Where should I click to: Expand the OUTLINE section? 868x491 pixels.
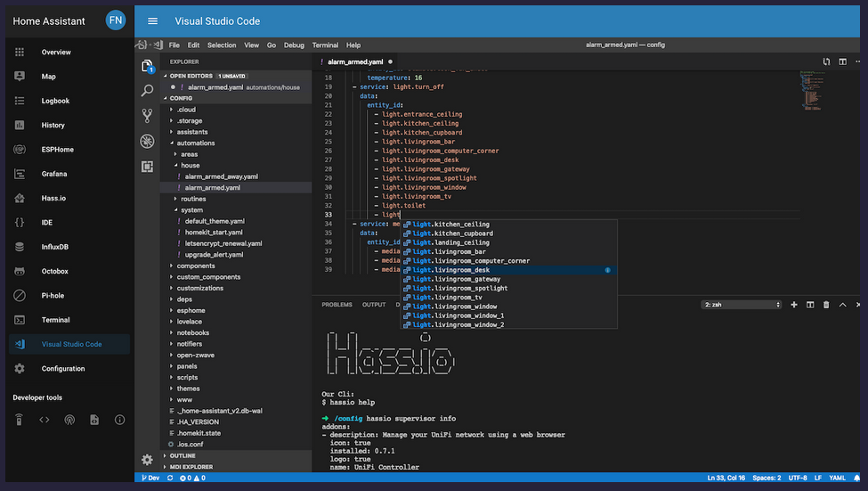(182, 455)
